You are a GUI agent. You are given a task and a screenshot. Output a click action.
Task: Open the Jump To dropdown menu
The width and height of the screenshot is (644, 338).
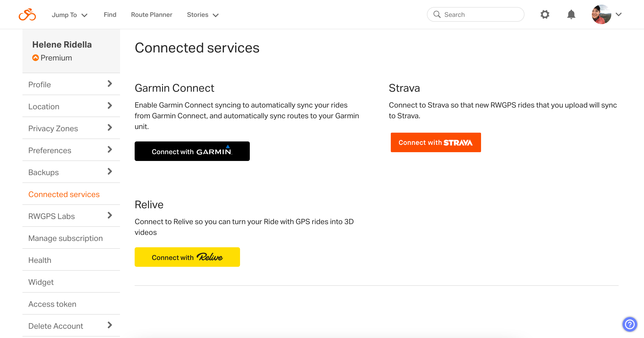68,14
